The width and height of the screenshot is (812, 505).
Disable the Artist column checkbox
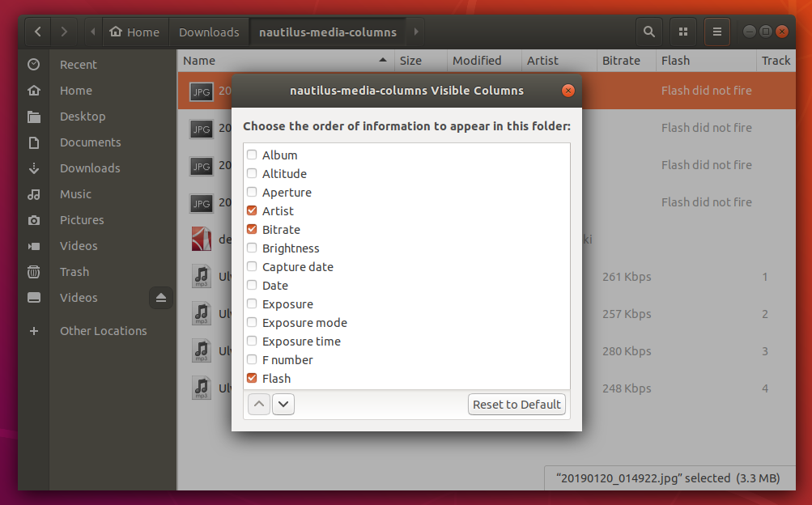coord(251,210)
